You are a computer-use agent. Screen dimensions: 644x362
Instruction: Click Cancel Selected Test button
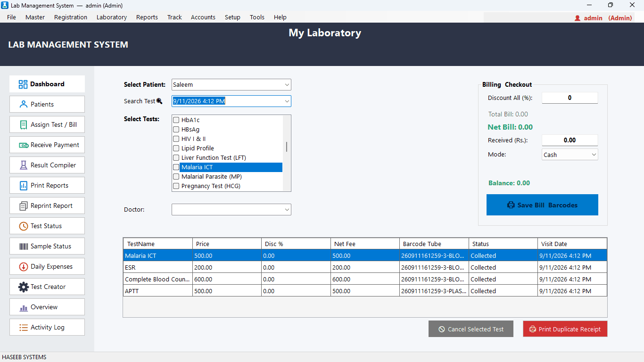471,329
